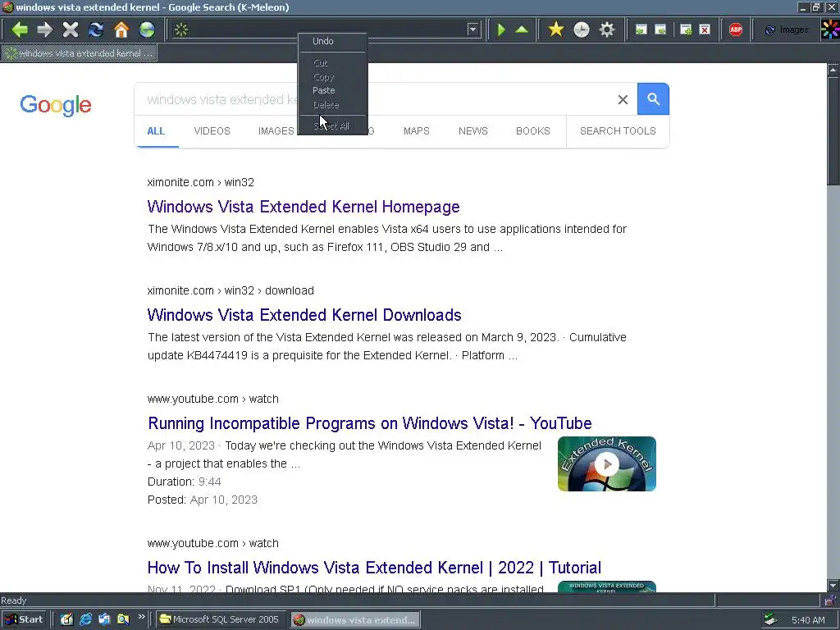
Task: Switch to NEWS search tab
Action: (x=473, y=131)
